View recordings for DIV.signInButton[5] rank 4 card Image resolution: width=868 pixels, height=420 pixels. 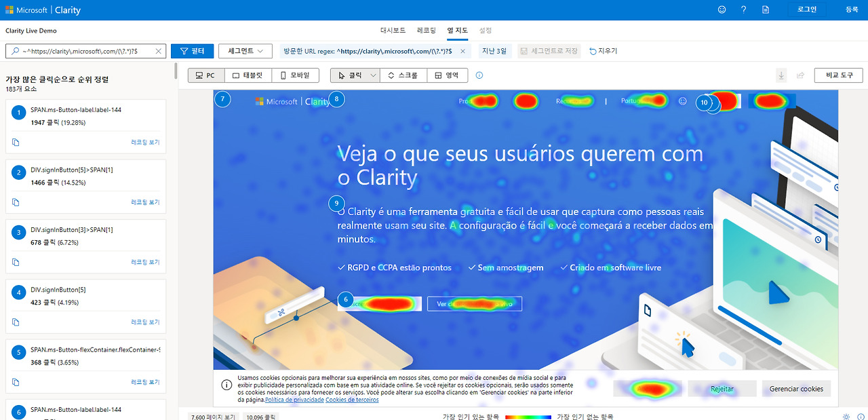[145, 322]
